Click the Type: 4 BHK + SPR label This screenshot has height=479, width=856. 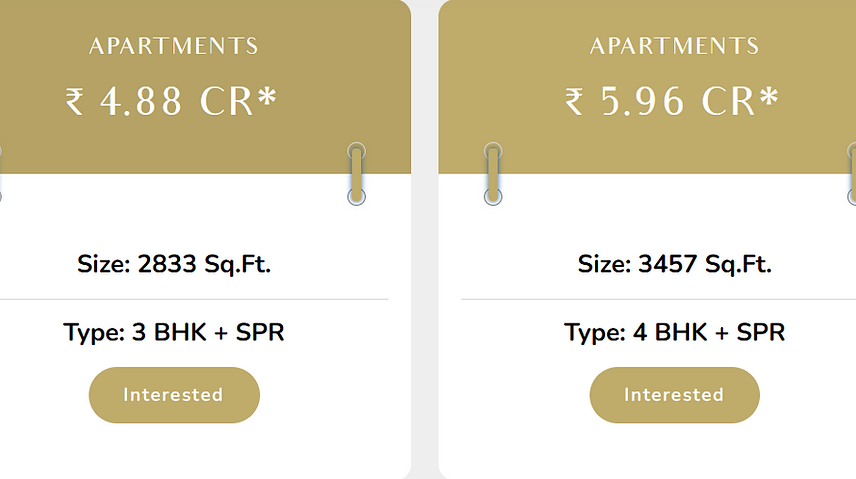click(x=674, y=332)
